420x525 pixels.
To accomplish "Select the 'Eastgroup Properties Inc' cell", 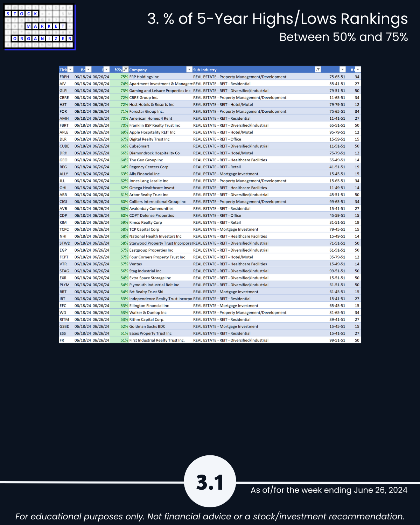I will (x=161, y=250).
